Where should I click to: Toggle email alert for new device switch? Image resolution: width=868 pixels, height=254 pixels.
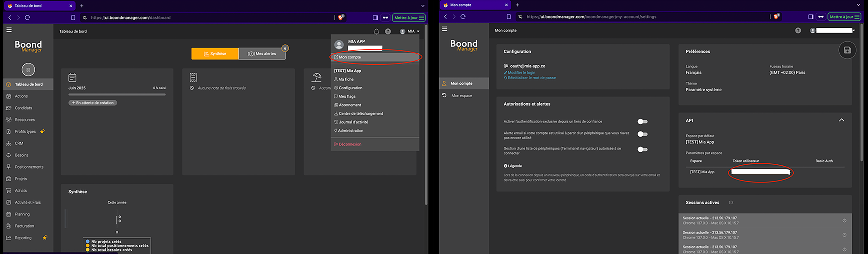coord(642,134)
